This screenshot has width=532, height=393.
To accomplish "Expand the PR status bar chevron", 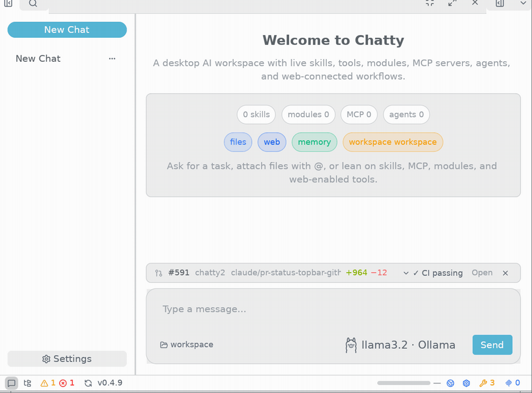I will pyautogui.click(x=406, y=273).
